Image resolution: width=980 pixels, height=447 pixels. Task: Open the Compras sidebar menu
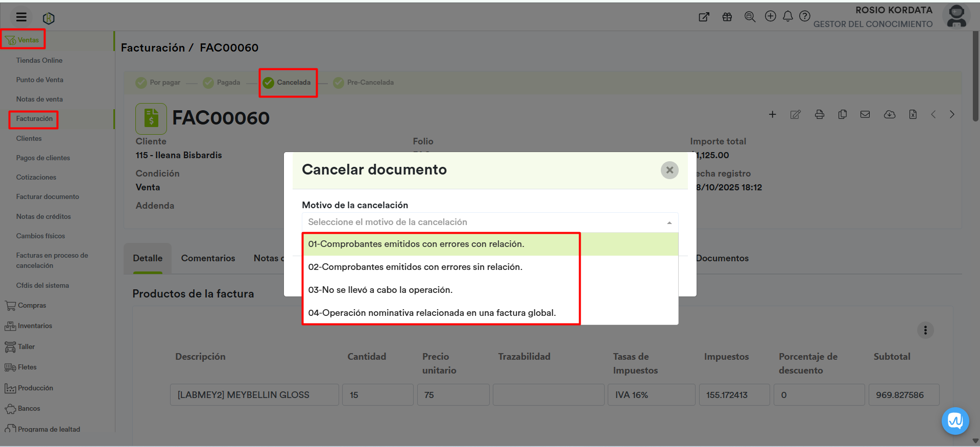click(x=32, y=306)
